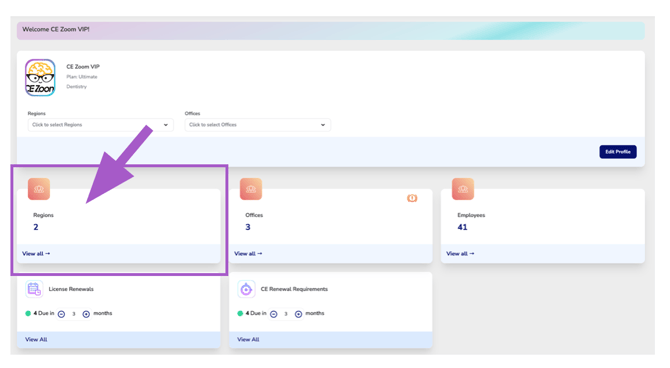Decrease License Renewals months with minus icon

62,314
